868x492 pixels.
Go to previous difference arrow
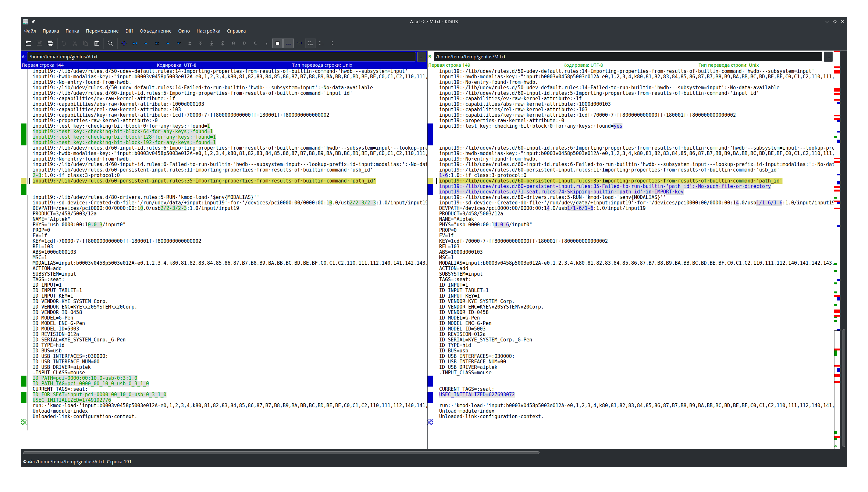pos(168,43)
